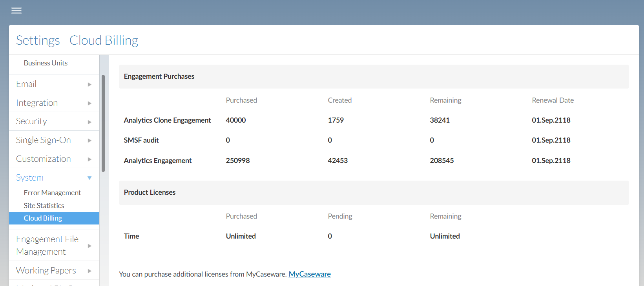Click the SMSF audit row label
Image resolution: width=644 pixels, height=286 pixels.
point(141,140)
